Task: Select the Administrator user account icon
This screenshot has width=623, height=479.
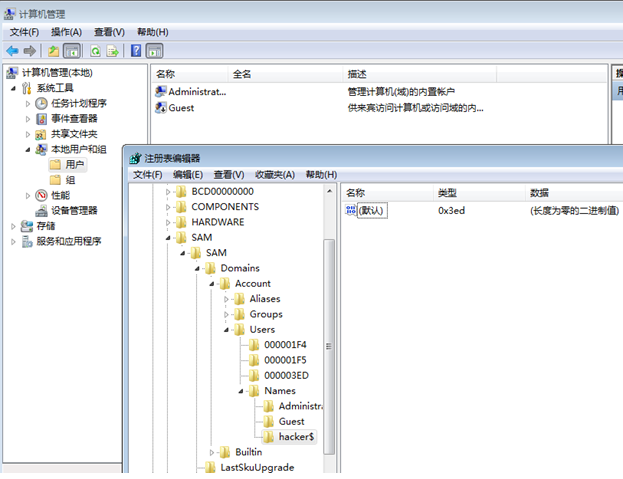Action: click(x=161, y=91)
